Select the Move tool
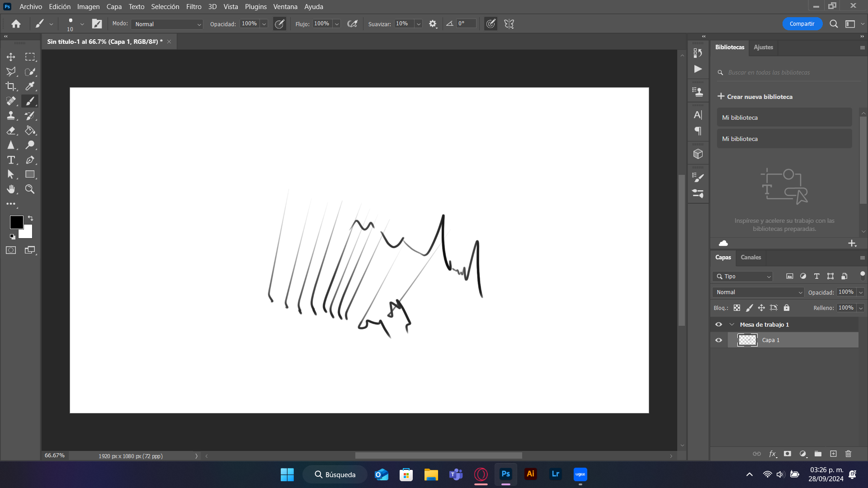Screen dimensions: 868x488 coord(11,57)
